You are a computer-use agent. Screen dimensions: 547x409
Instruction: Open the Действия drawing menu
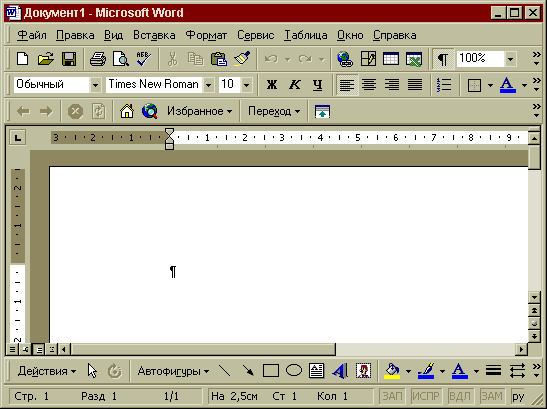click(47, 371)
